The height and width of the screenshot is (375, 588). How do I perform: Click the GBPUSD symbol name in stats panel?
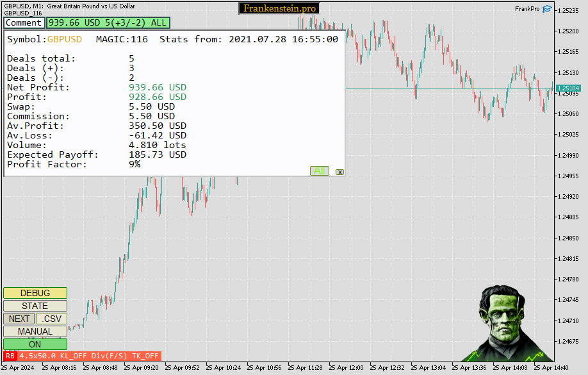(65, 39)
